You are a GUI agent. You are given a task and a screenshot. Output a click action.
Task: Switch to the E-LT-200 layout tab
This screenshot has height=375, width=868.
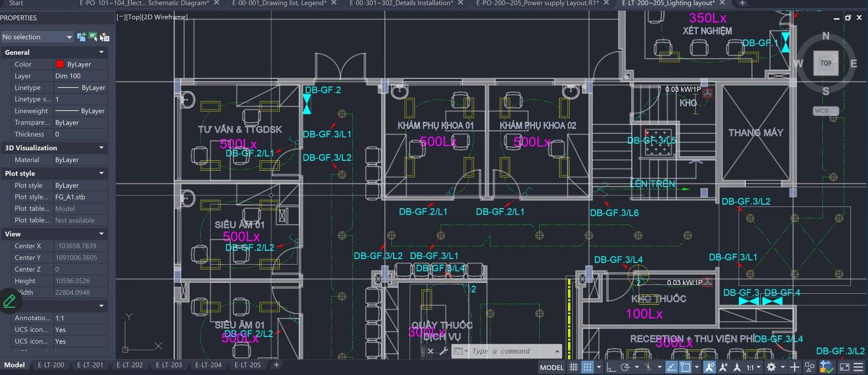51,365
